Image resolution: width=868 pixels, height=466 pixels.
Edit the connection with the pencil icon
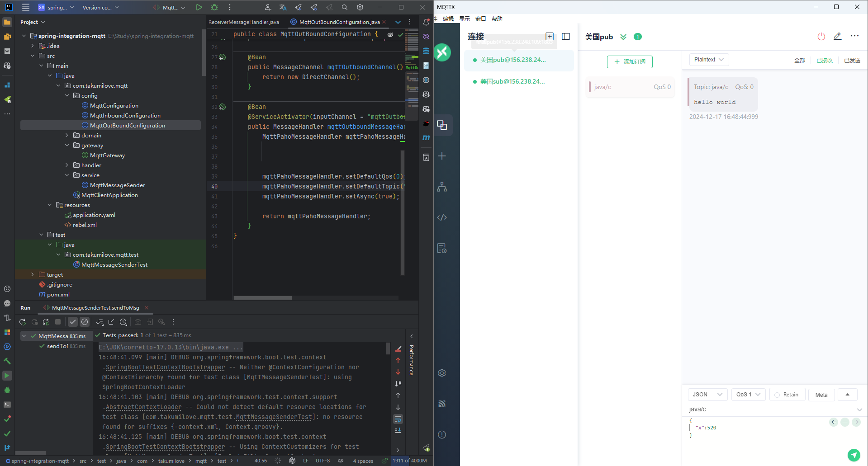point(837,37)
